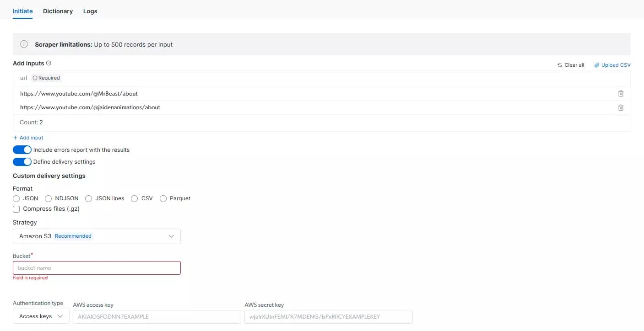Choose Parquet as the delivery format
644x331 pixels.
pos(163,198)
